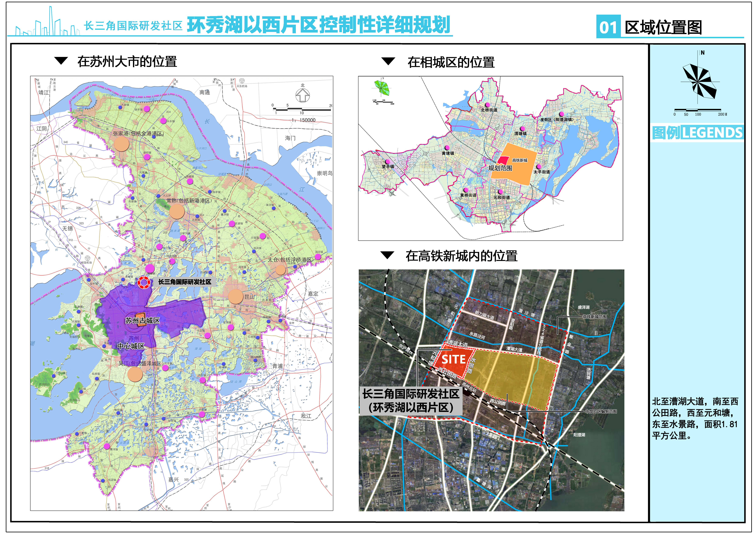
Task: Click the green compass icon in Xiangcheng map
Action: tap(382, 88)
